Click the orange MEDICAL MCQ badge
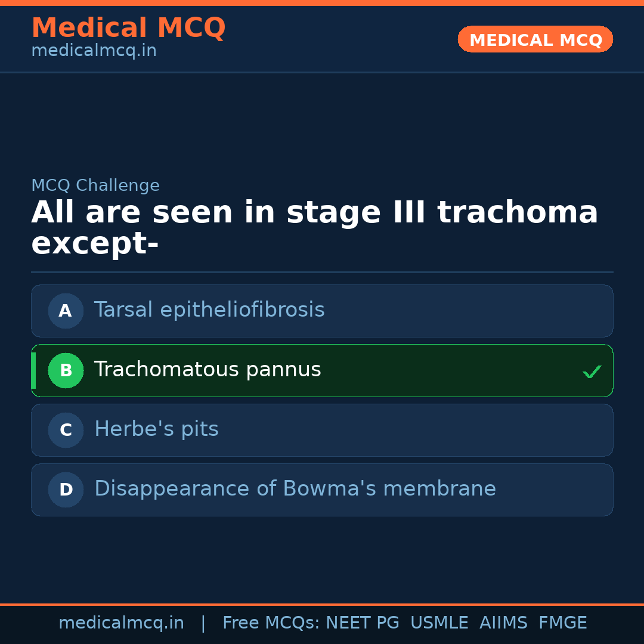Image resolution: width=644 pixels, height=644 pixels. [x=535, y=39]
